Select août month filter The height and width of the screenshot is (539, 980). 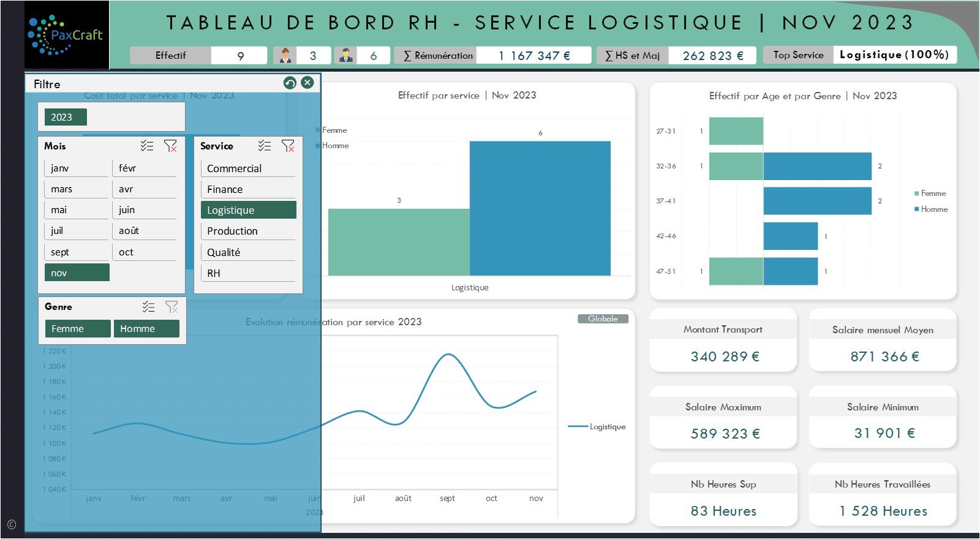(x=145, y=230)
